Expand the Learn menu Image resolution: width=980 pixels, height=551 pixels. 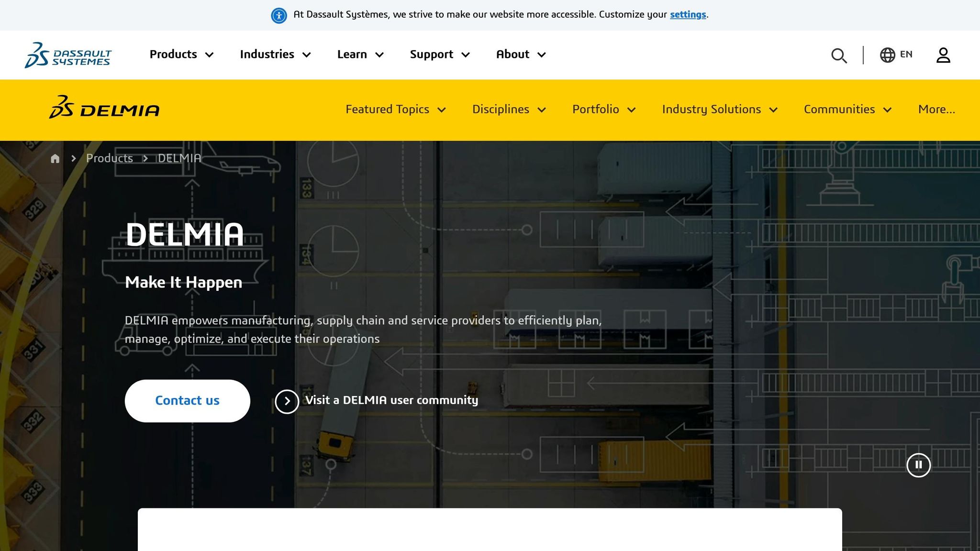click(x=360, y=55)
